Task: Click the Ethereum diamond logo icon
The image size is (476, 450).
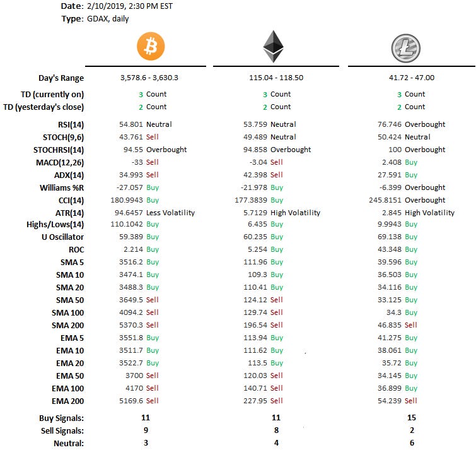Action: [x=273, y=47]
